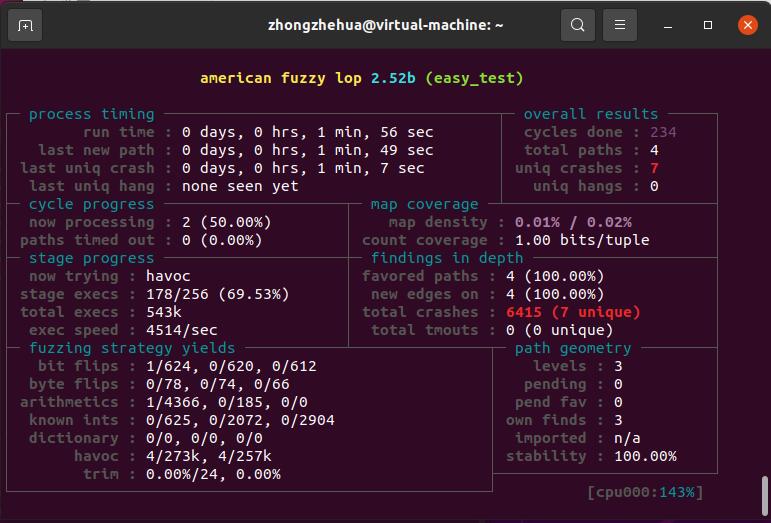
Task: Click map density value 0.01% / 0.02%
Action: point(573,222)
